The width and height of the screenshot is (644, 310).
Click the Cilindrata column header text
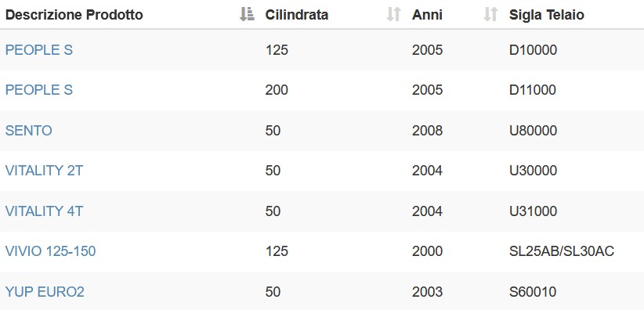[x=296, y=15]
